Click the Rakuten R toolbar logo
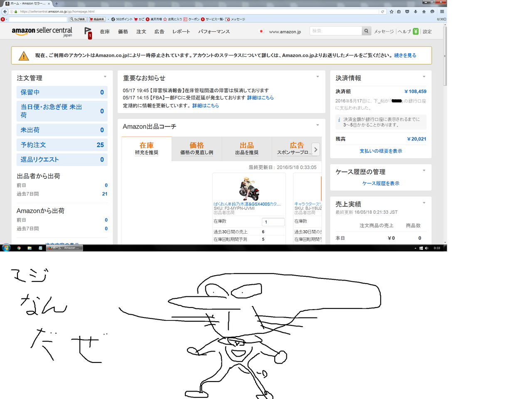 [x=3, y=19]
